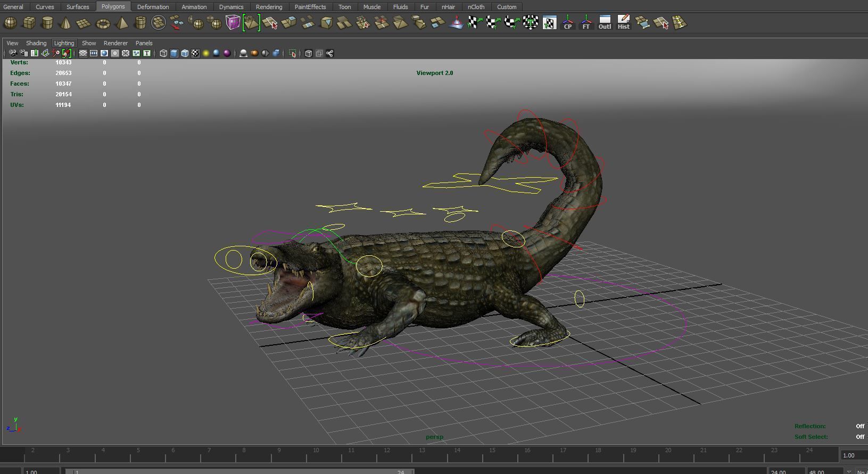Open the UV Texture Editor icon

tap(549, 23)
